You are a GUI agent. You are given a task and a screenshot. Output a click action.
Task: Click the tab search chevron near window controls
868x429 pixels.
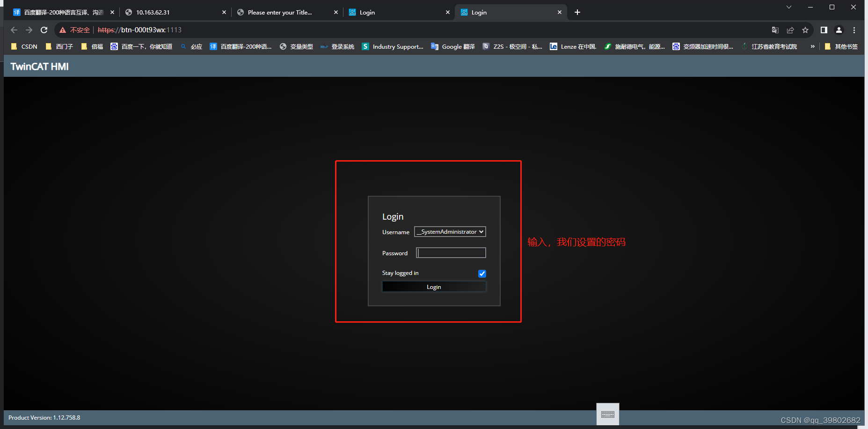[x=788, y=7]
